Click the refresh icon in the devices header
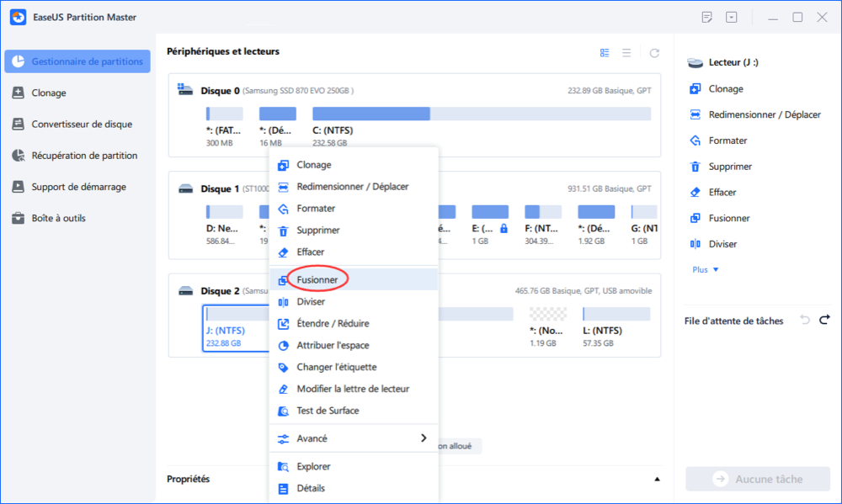This screenshot has width=842, height=504. pos(654,53)
